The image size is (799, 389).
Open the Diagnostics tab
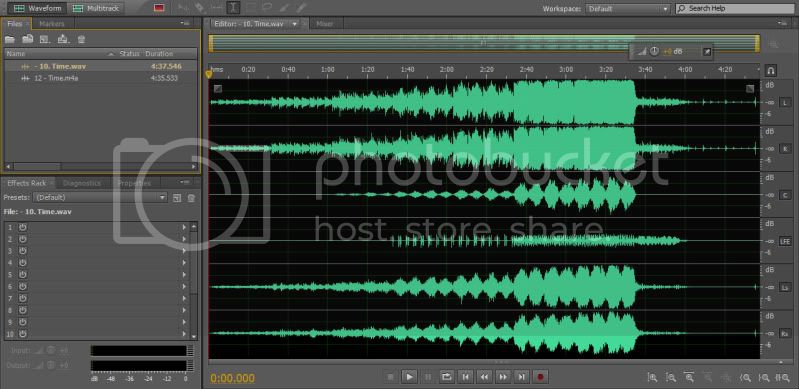tap(82, 183)
